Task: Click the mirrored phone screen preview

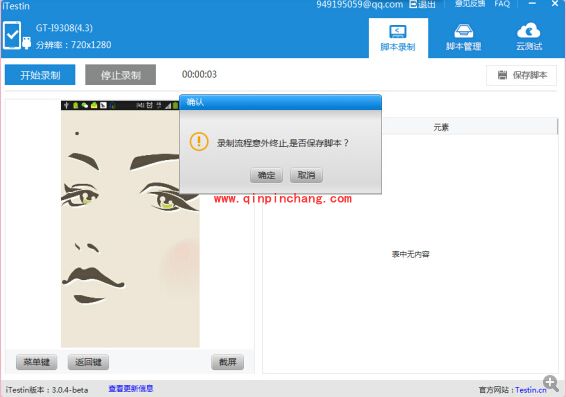Action: (130, 224)
